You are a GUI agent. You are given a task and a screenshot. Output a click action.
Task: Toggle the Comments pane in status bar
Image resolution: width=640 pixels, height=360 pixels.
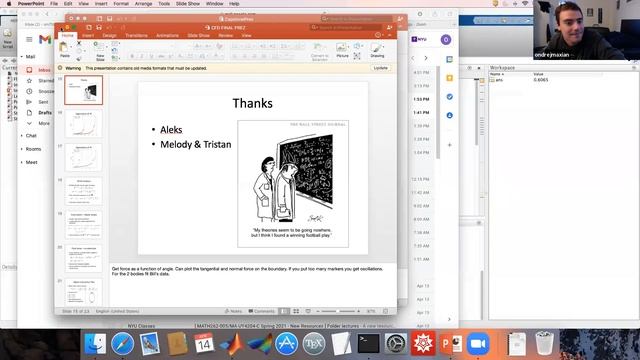tap(262, 311)
